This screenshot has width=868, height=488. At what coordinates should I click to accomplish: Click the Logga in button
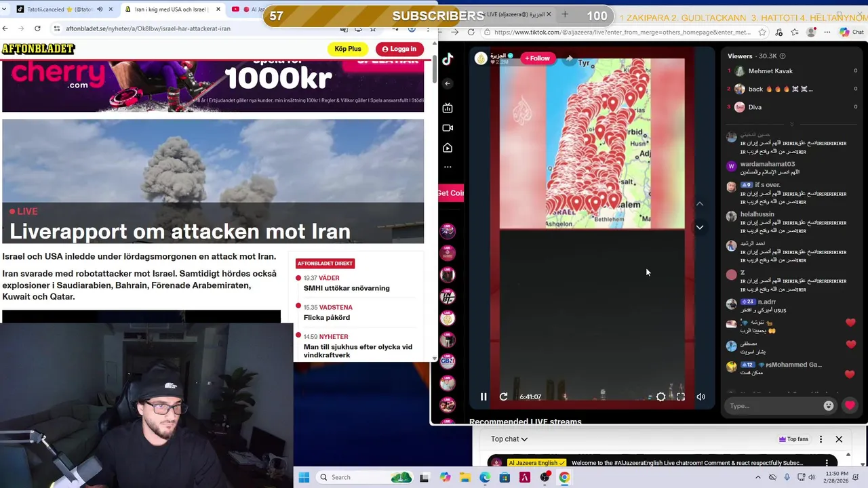tap(399, 49)
